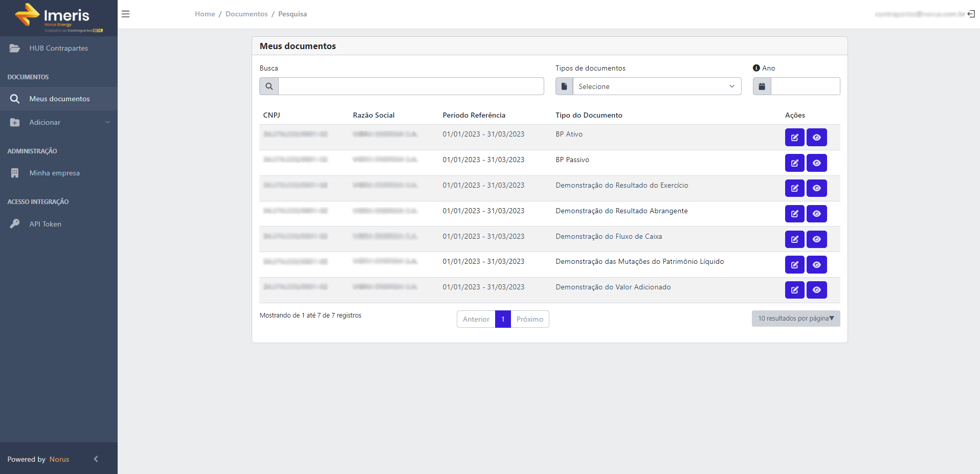
Task: Open Minha empresa in the sidebar
Action: tap(59, 173)
